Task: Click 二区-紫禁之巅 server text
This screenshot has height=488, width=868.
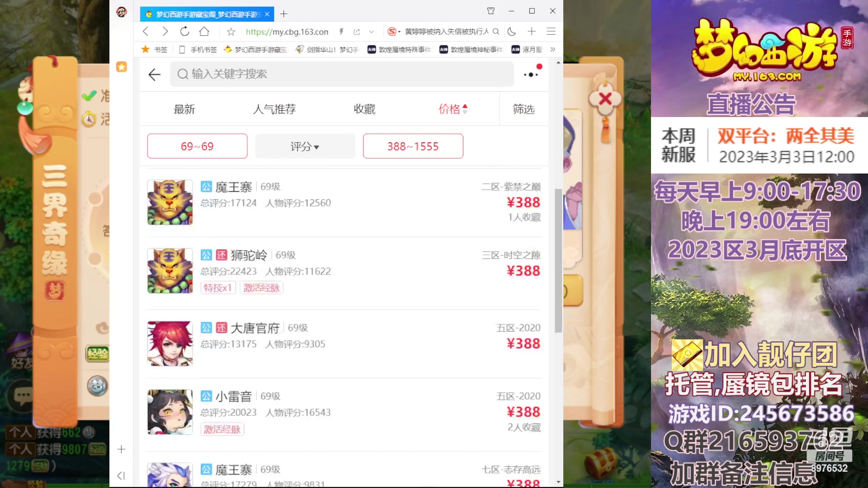Action: 511,187
